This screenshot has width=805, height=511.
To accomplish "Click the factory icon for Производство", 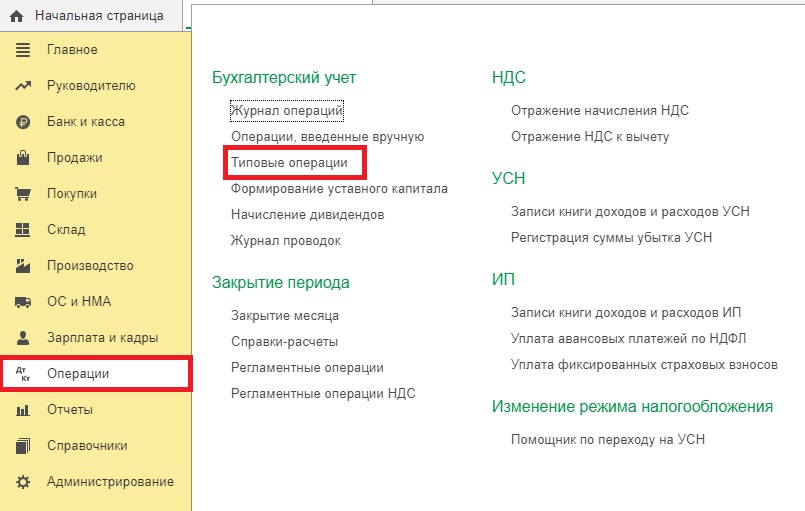I will coord(23,266).
